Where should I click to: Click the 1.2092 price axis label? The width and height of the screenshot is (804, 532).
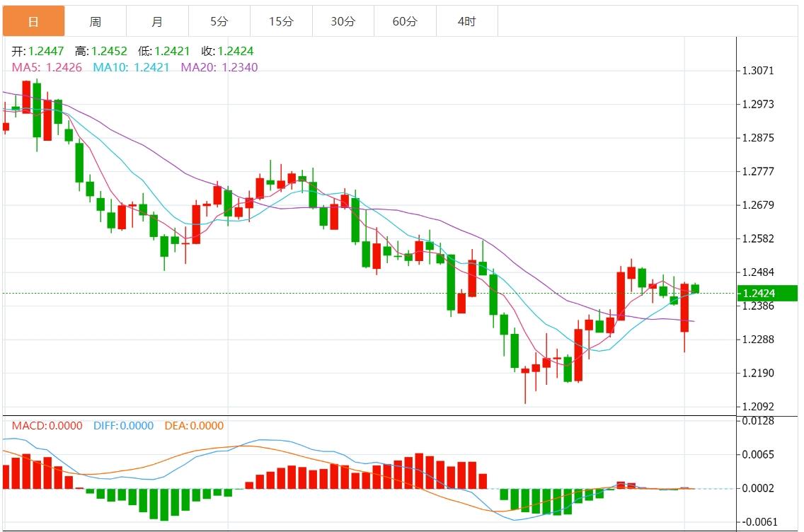[x=759, y=407]
